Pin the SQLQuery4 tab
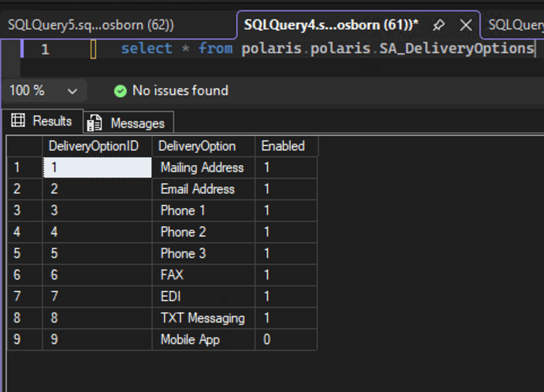 tap(438, 25)
